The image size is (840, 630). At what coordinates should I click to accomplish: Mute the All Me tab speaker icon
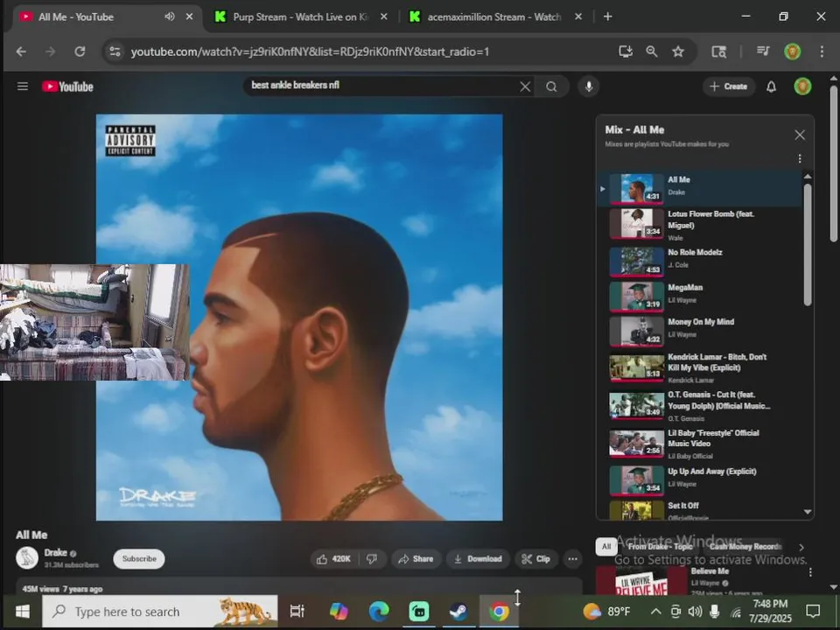[169, 17]
